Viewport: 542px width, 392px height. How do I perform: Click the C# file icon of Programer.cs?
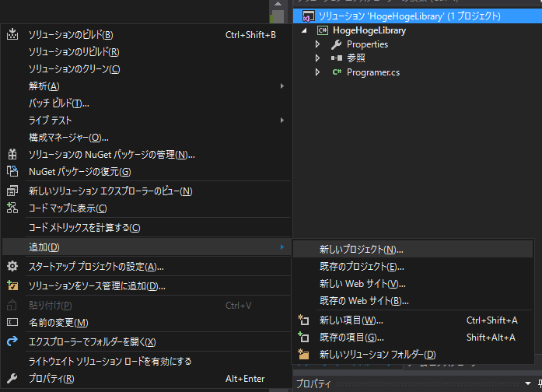(x=337, y=72)
